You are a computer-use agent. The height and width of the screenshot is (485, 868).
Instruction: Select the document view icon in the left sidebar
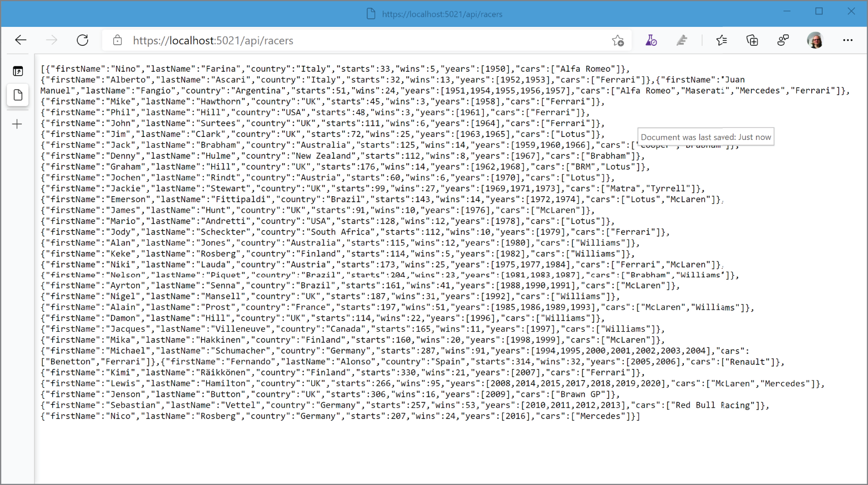[17, 95]
